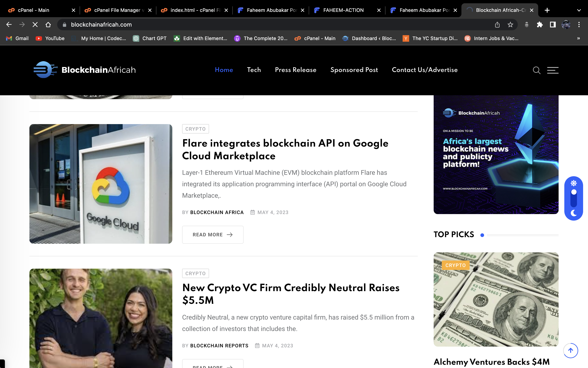This screenshot has height=368, width=588.
Task: Switch to index.html cPanel tab
Action: pos(194,10)
